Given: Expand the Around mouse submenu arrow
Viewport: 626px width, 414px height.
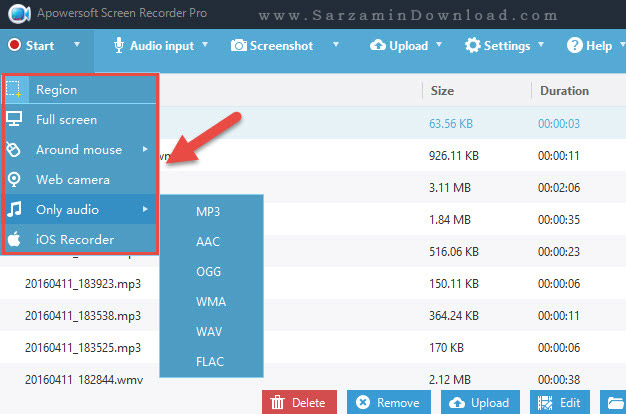Looking at the screenshot, I should tap(146, 150).
